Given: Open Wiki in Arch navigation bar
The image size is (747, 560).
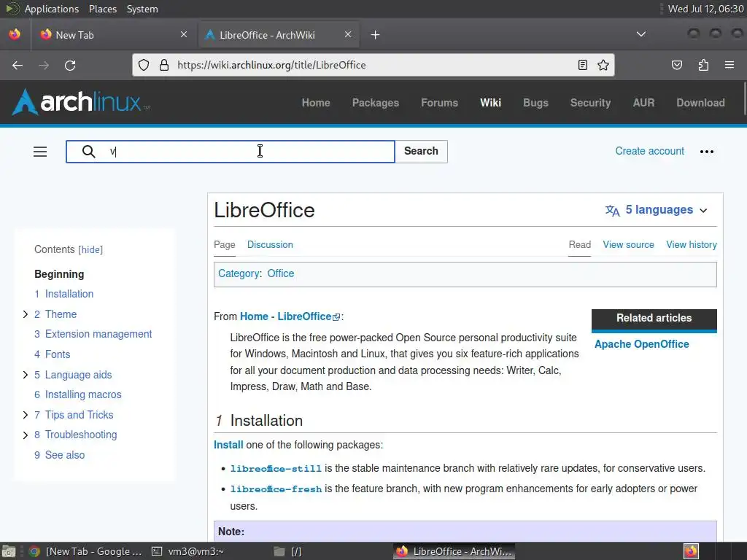Looking at the screenshot, I should pyautogui.click(x=490, y=103).
